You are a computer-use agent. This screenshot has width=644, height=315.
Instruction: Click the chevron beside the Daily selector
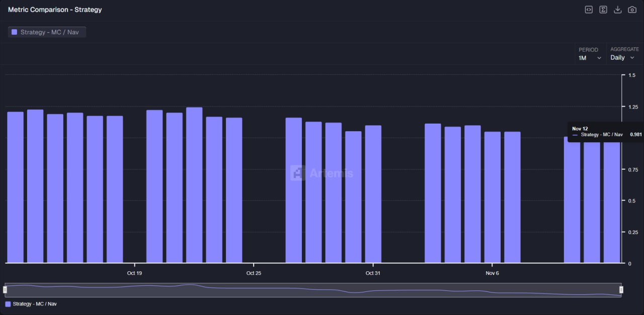click(633, 58)
